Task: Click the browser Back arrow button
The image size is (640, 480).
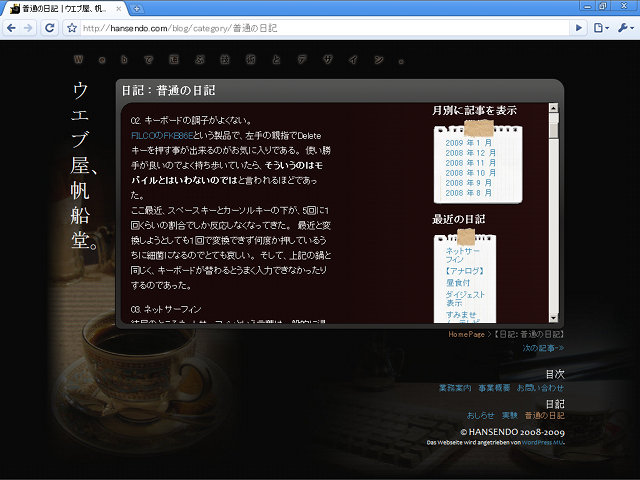Action: [11, 28]
